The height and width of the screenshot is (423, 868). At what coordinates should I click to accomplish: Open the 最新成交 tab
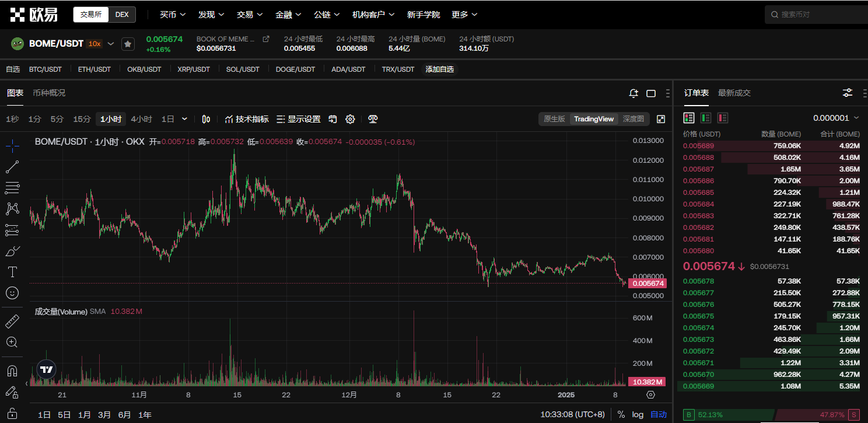pos(734,93)
